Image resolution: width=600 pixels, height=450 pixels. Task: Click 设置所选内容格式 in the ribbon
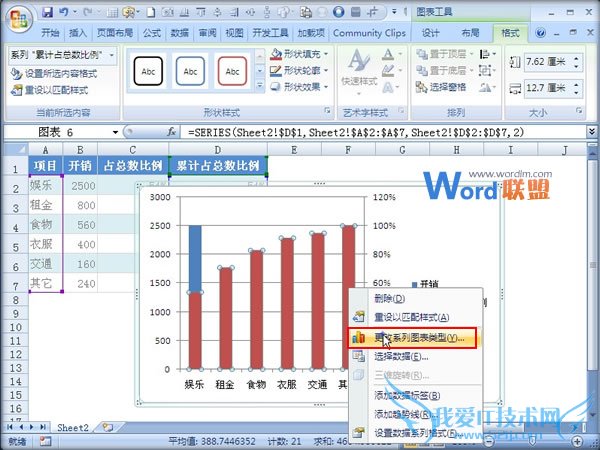click(x=54, y=73)
